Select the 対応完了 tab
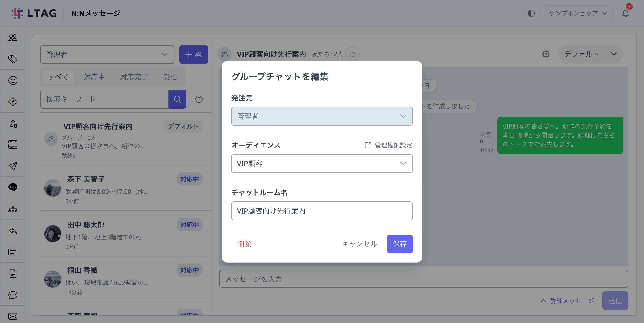The height and width of the screenshot is (323, 644). (x=134, y=77)
